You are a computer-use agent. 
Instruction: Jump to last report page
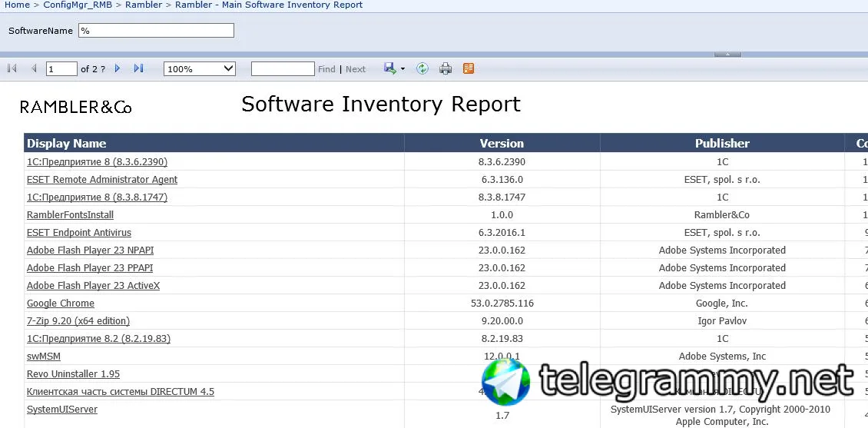click(x=139, y=68)
